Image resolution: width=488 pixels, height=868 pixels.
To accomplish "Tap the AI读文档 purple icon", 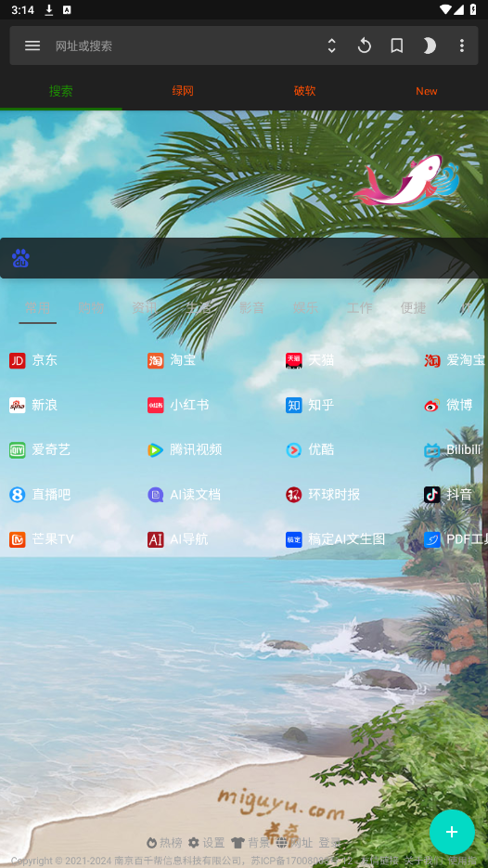I will pos(156,494).
